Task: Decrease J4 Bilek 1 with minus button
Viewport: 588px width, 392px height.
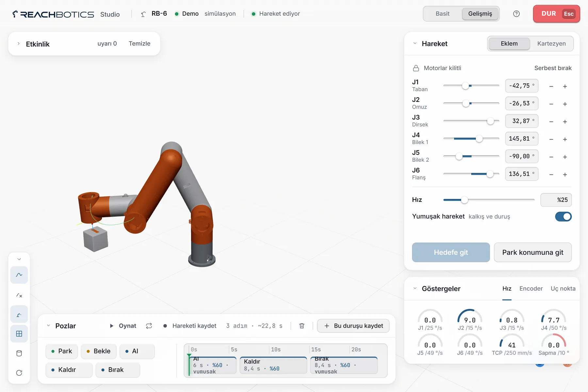Action: pyautogui.click(x=551, y=139)
